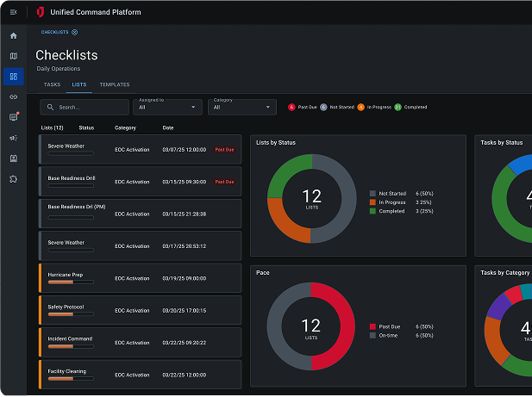Image resolution: width=532 pixels, height=397 pixels.
Task: Open the Safety Protocol checklist row
Action: click(140, 310)
